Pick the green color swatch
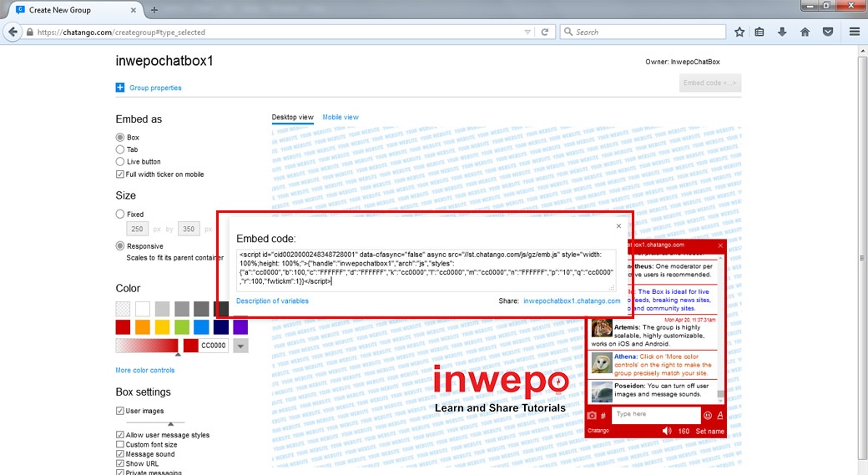Viewport: 868px width, 475px height. click(x=182, y=327)
